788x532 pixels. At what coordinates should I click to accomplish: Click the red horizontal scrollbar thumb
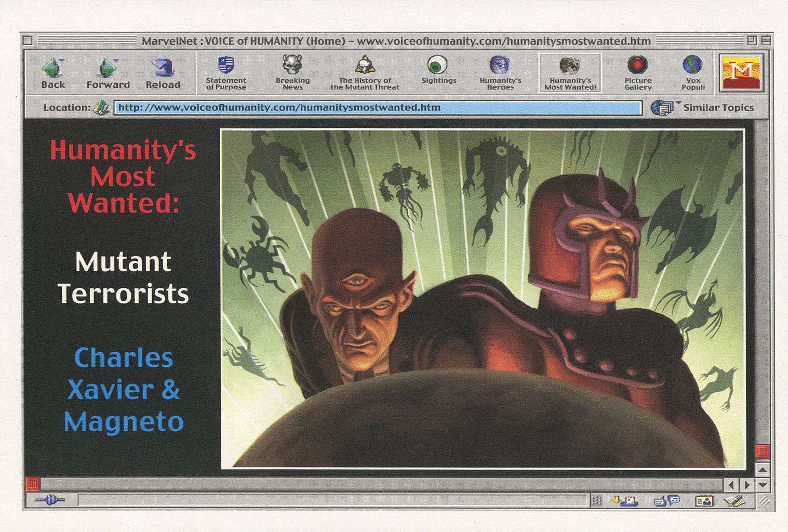[x=32, y=484]
